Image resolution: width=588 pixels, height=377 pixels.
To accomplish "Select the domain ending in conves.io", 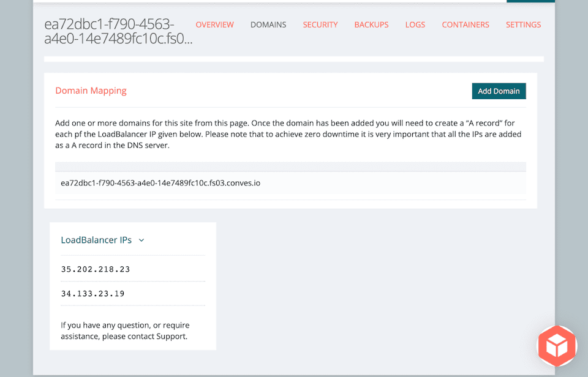I will [x=160, y=182].
